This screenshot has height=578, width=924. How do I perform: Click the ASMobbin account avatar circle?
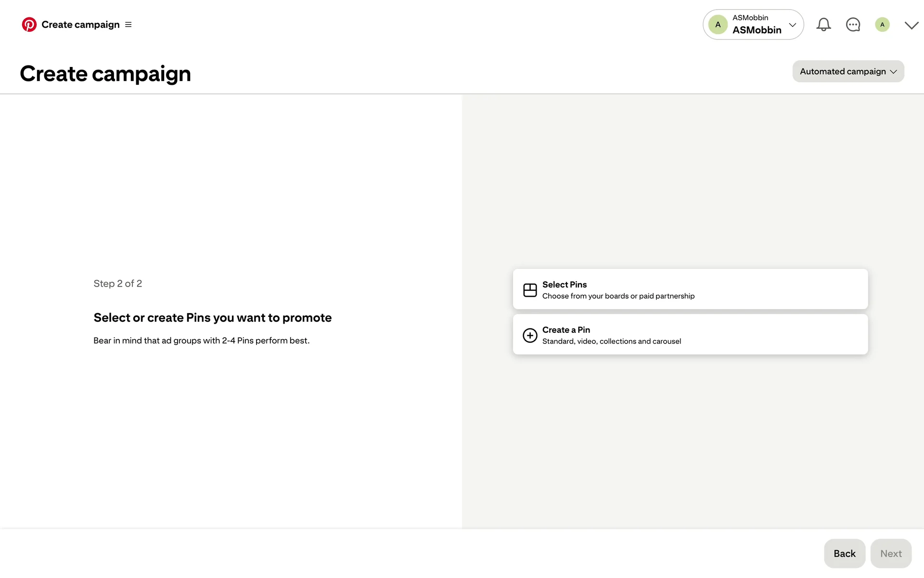click(718, 25)
